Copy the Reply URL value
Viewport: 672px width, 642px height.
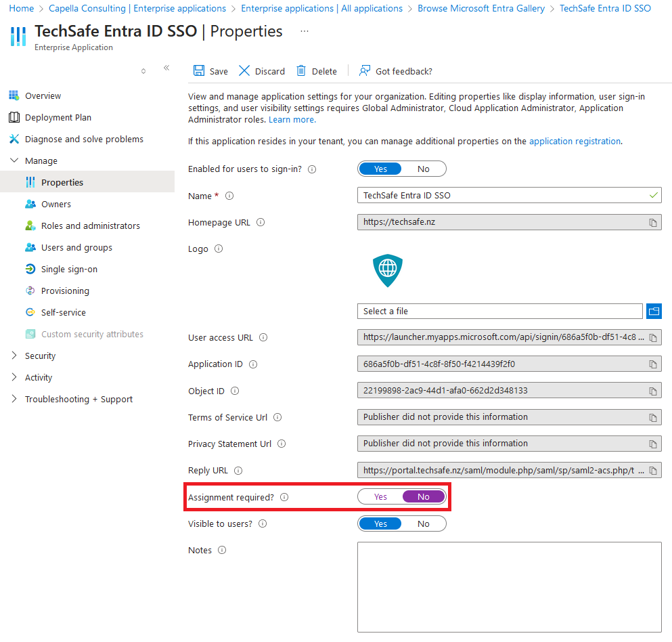652,470
